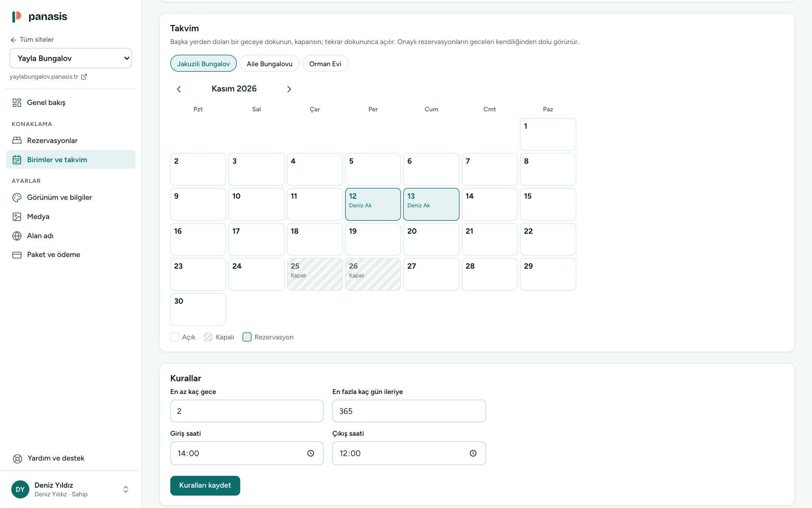812x508 pixels.
Task: Open reservation on day 13 Deniz Ak
Action: tap(431, 204)
